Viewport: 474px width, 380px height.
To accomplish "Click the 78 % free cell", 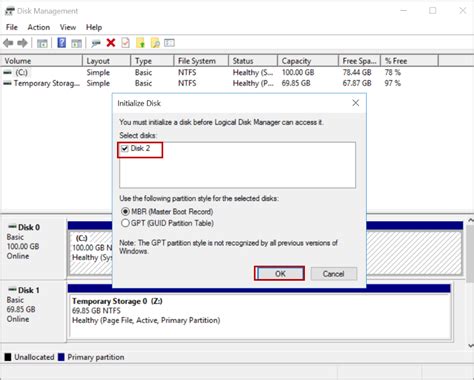I will pos(393,72).
